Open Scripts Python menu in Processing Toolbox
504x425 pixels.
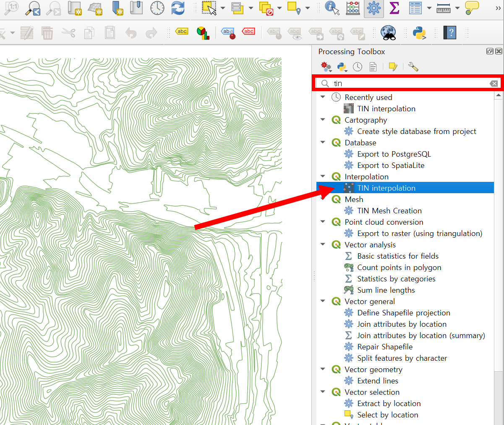coord(342,67)
